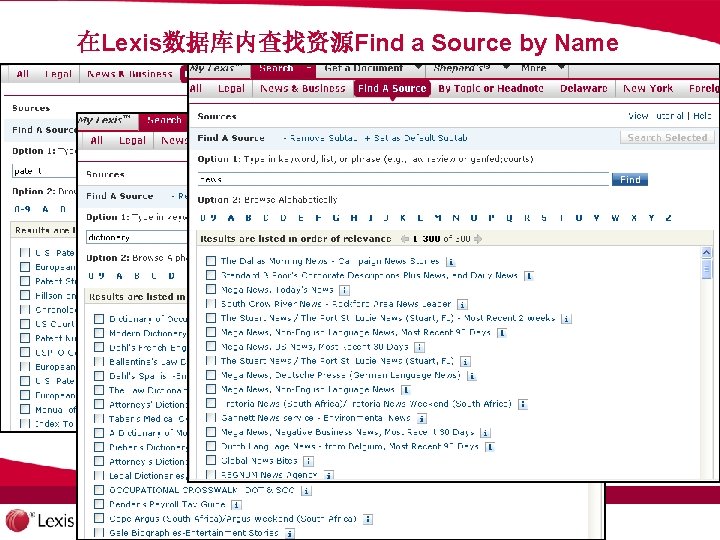The image size is (720, 540).
Task: Check The Dallas Morning News source
Action: point(211,261)
